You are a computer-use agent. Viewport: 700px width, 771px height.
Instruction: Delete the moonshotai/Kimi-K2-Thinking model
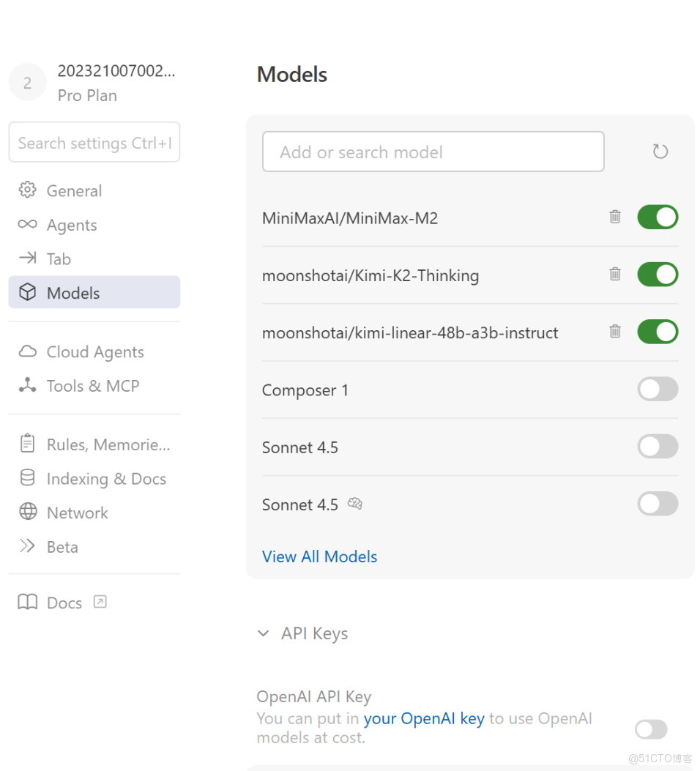[x=614, y=275]
